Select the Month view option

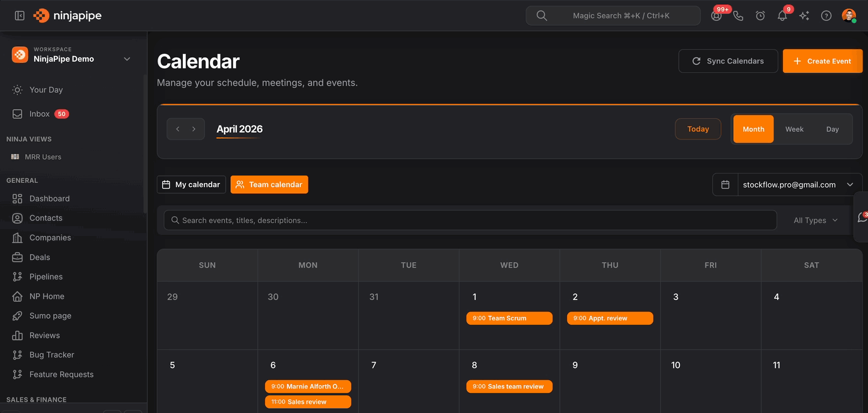pos(753,129)
